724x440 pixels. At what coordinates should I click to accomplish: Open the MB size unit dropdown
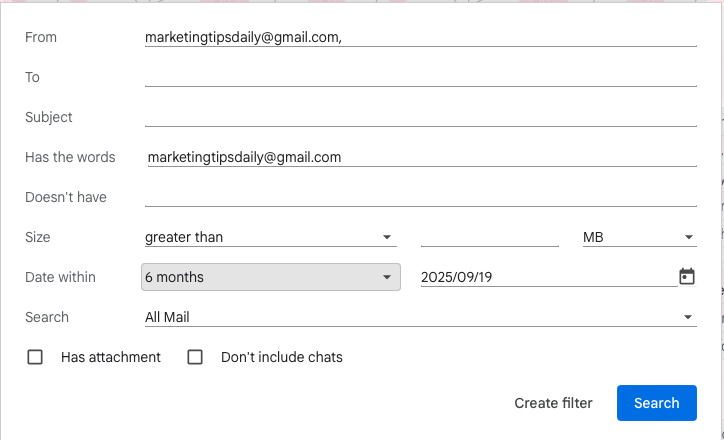tap(638, 237)
